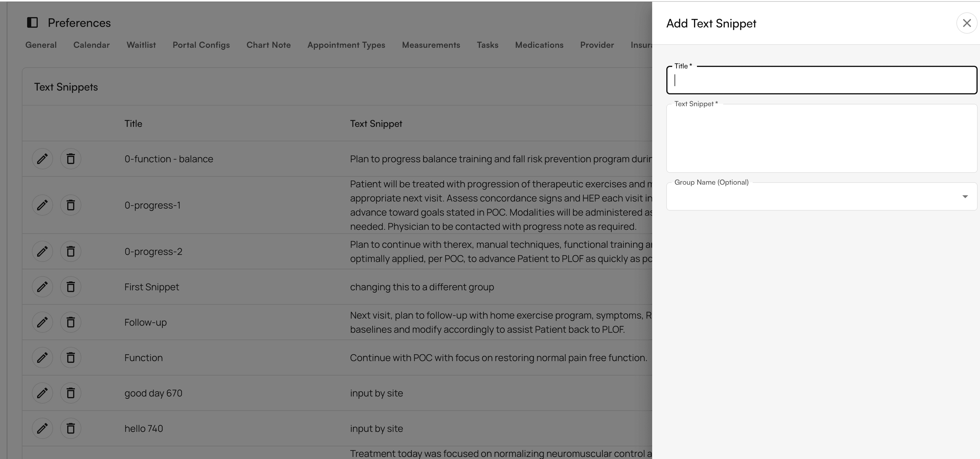Viewport: 980px width, 459px height.
Task: Edit the "0-progress-1" snippet
Action: 42,205
